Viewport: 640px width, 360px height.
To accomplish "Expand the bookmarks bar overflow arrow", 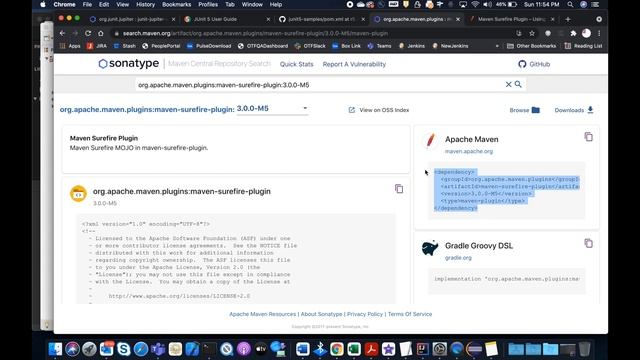I will click(x=497, y=46).
